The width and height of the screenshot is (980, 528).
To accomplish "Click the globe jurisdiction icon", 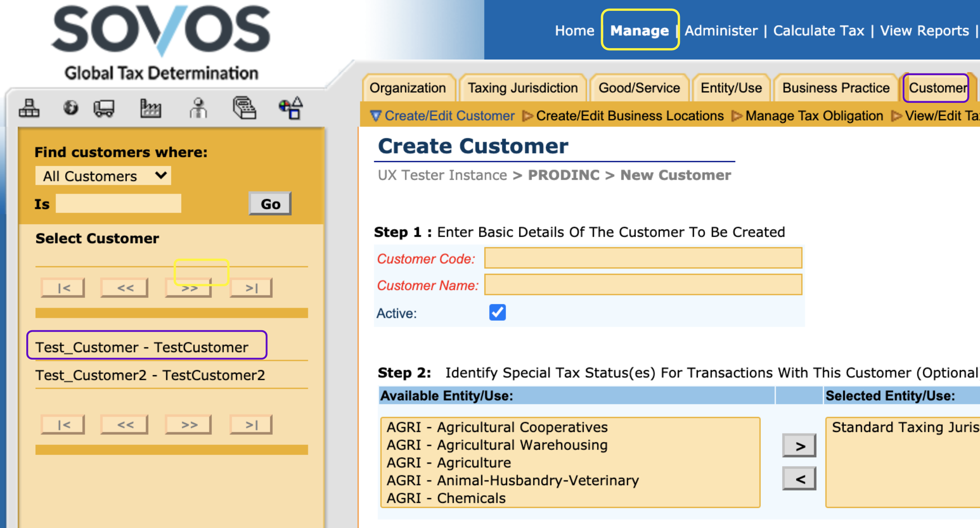I will click(71, 108).
